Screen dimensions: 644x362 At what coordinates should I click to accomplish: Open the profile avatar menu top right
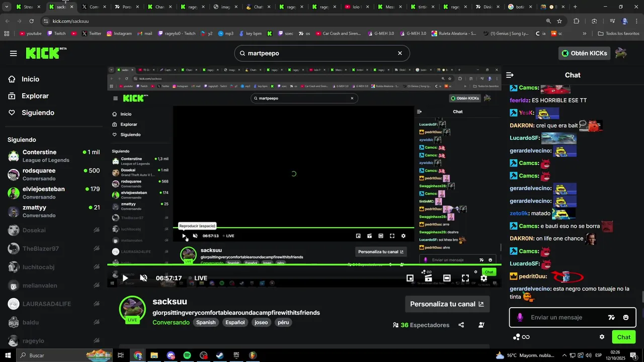pos(621,53)
